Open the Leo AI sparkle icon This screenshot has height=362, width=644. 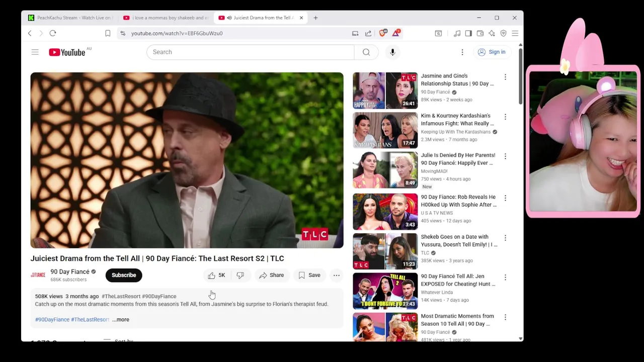click(492, 33)
